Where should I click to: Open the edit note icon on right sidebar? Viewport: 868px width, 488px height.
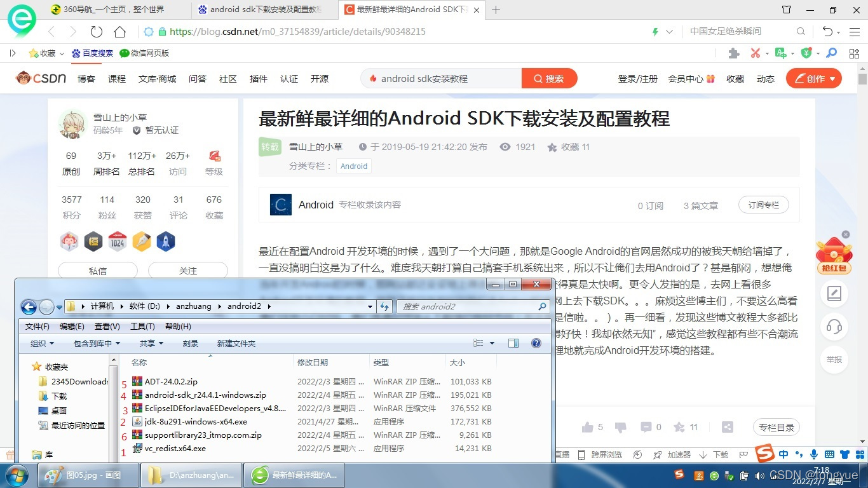834,294
